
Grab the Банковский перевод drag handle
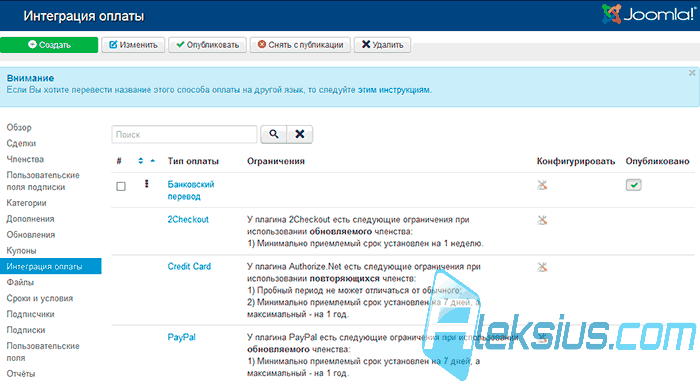tap(146, 184)
